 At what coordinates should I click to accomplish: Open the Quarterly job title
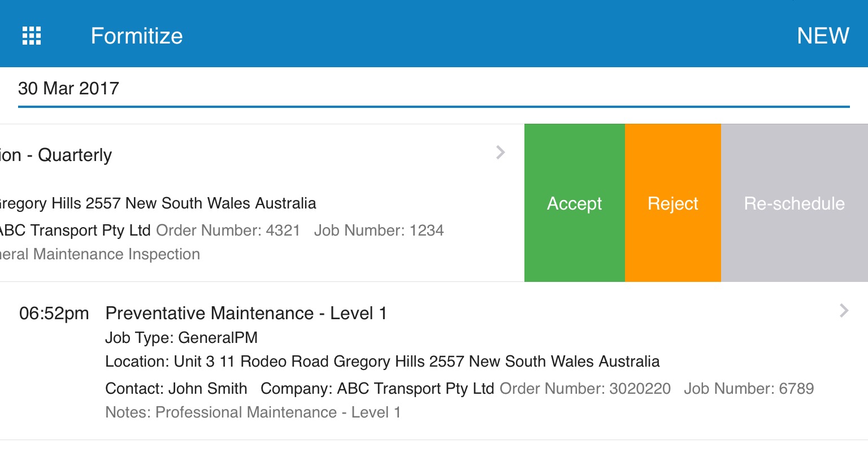pyautogui.click(x=56, y=155)
